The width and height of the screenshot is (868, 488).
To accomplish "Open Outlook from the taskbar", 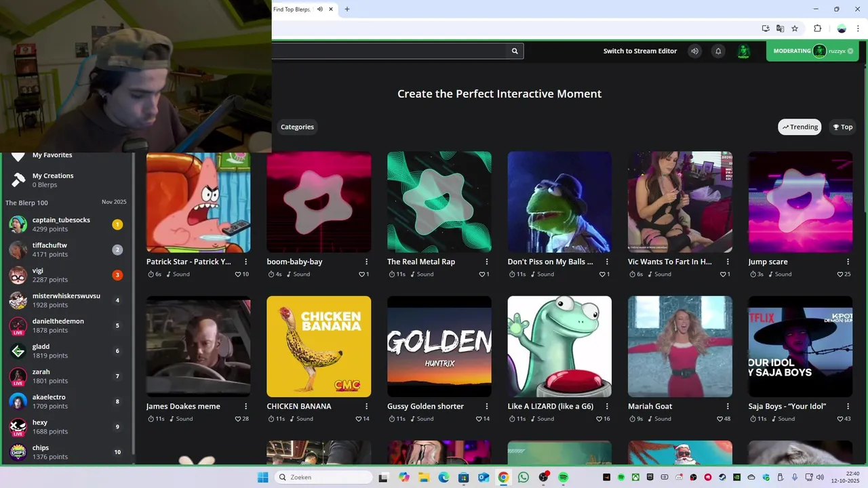I will (x=484, y=477).
